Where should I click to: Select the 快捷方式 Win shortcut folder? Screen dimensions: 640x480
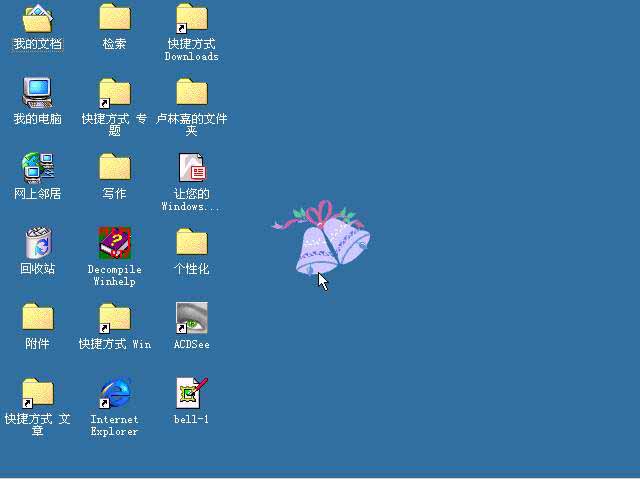point(114,317)
